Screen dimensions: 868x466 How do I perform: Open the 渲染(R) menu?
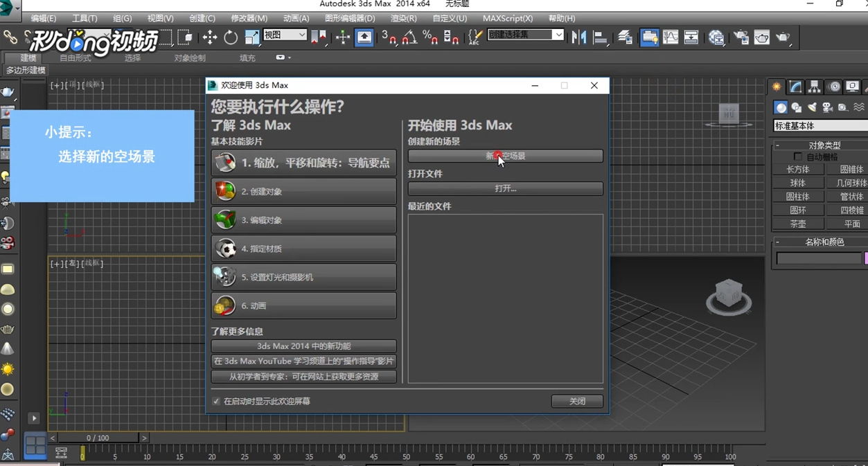point(404,19)
